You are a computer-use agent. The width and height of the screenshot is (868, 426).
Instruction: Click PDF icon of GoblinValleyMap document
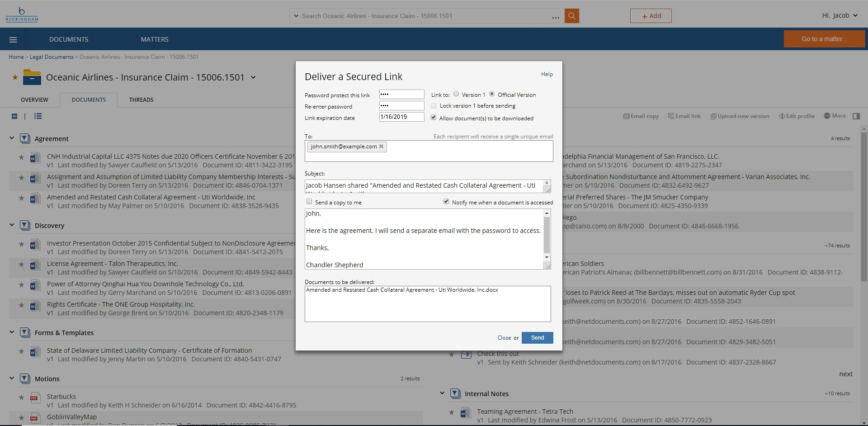(x=34, y=419)
